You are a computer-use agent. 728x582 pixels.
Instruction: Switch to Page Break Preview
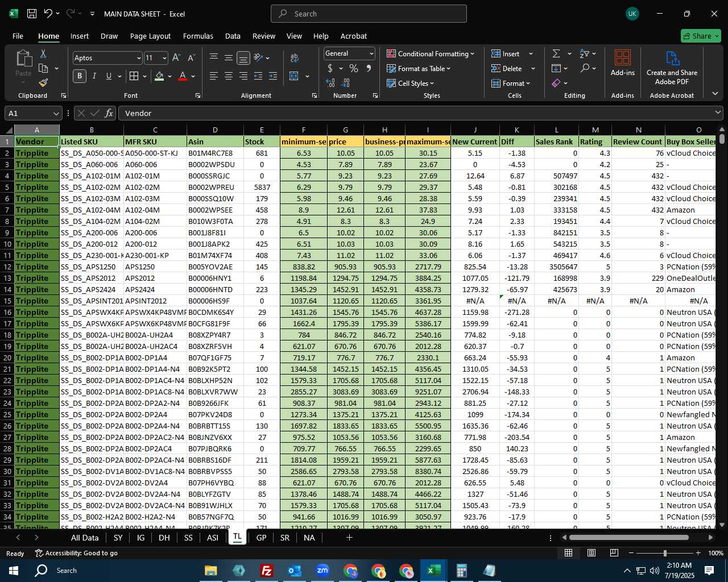pyautogui.click(x=614, y=553)
